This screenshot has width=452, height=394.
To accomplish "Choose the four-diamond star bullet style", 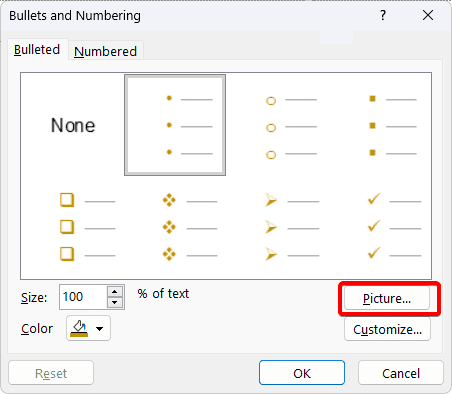I will pos(175,227).
